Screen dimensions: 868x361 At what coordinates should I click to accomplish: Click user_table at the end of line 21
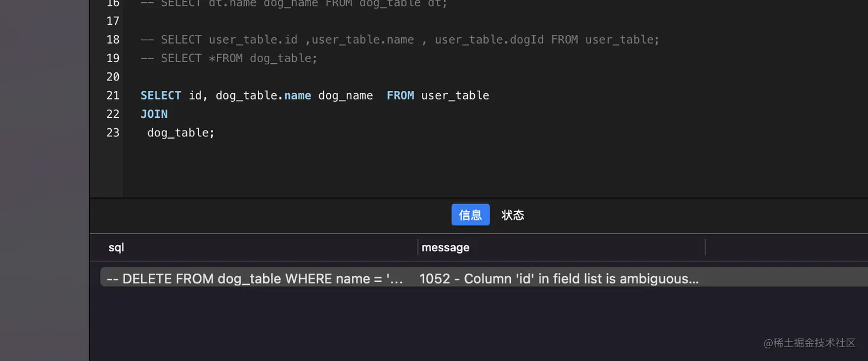(455, 95)
